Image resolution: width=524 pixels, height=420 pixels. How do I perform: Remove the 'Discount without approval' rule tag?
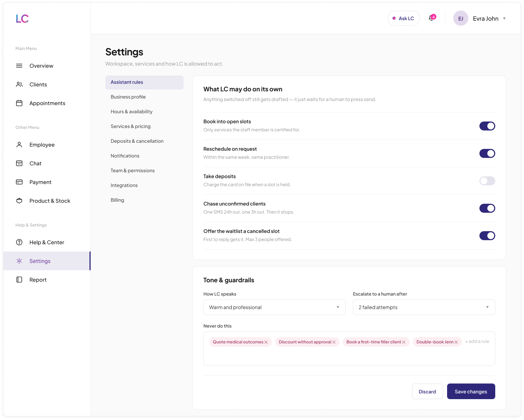(x=334, y=342)
